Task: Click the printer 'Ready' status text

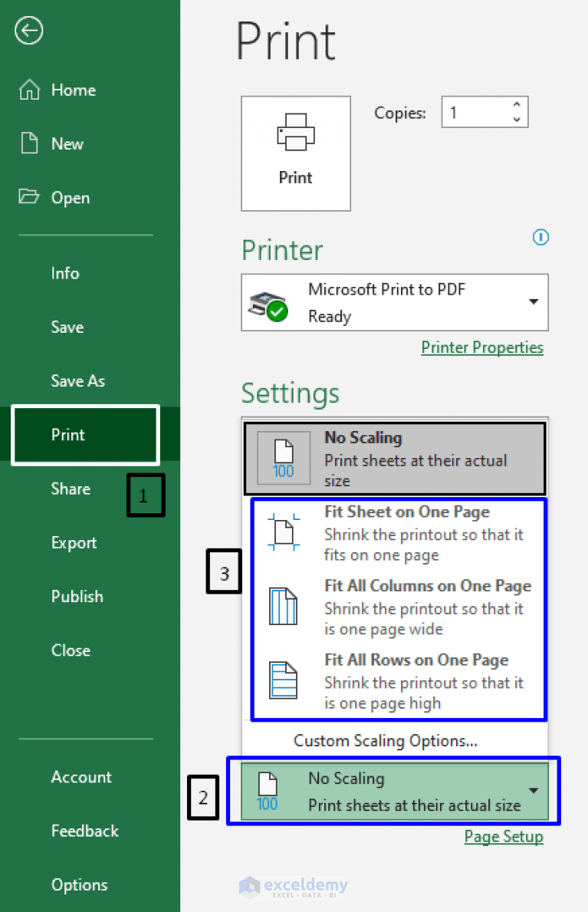Action: [330, 317]
